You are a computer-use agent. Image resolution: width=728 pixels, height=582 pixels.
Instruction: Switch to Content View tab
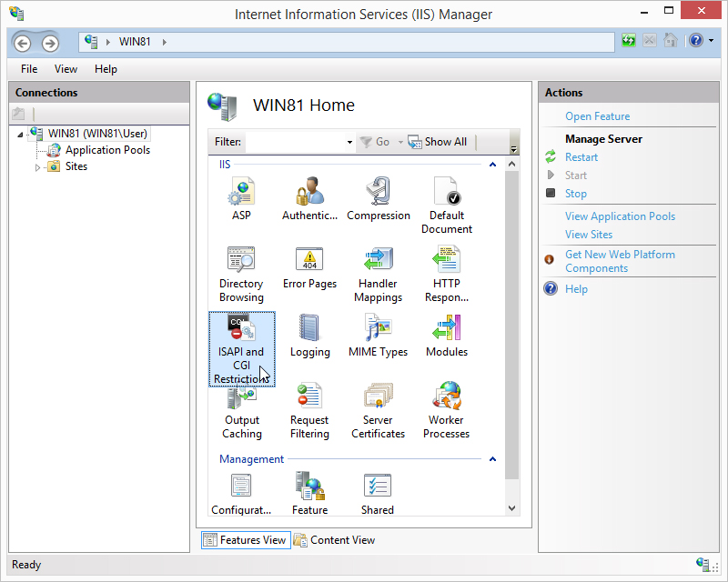pos(334,540)
